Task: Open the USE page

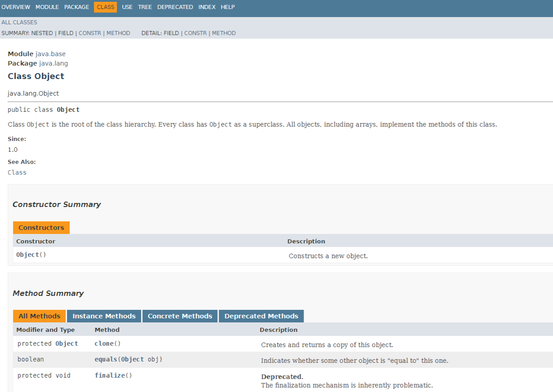Action: tap(127, 7)
